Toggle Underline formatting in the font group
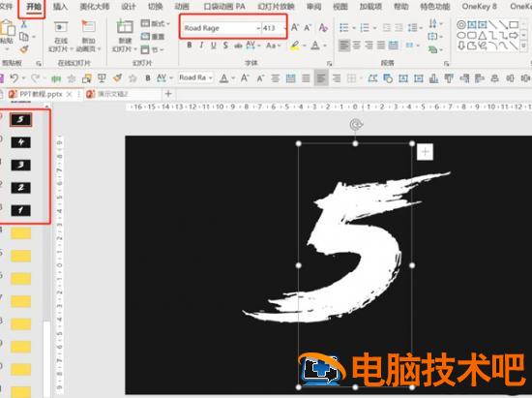532x398 pixels. pyautogui.click(x=214, y=46)
